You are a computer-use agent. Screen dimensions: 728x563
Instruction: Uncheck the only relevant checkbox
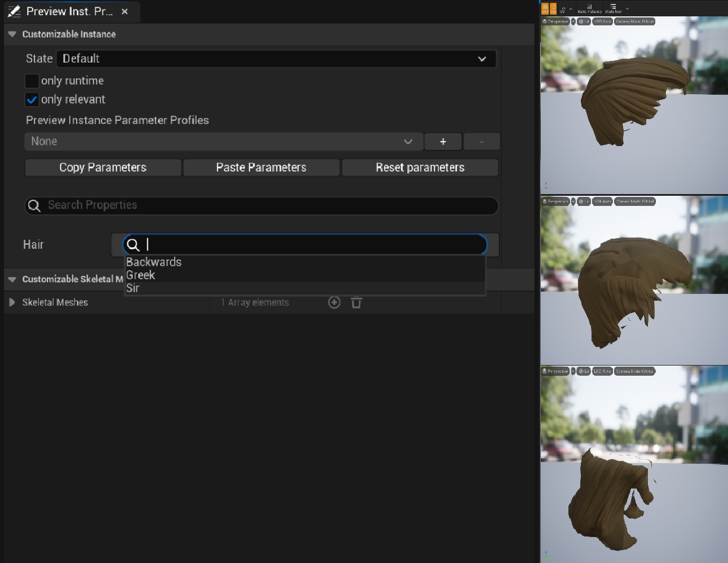pyautogui.click(x=32, y=100)
